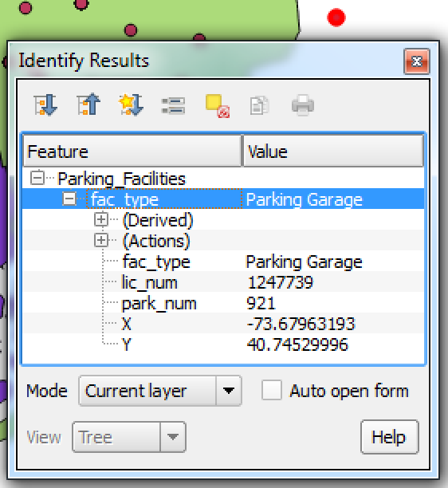Image resolution: width=448 pixels, height=488 pixels.
Task: Click Copy selected feature to clipboard icon
Action: click(x=259, y=105)
